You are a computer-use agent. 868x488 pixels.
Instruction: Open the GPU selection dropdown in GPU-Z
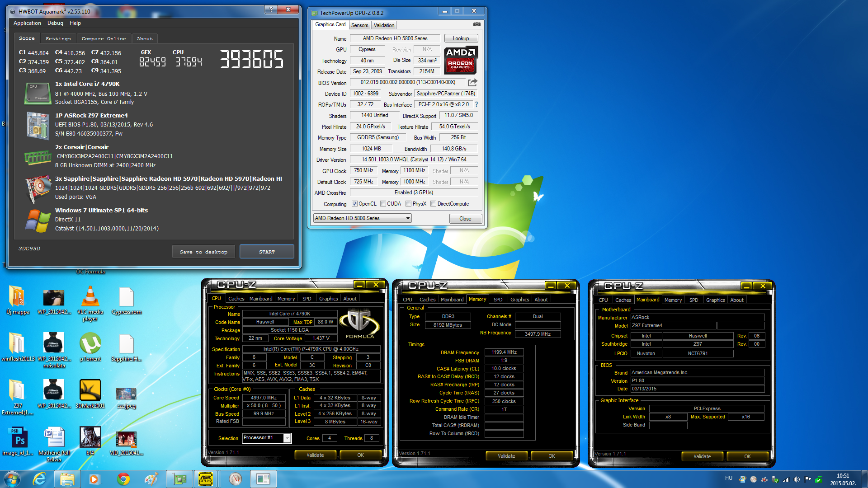362,218
